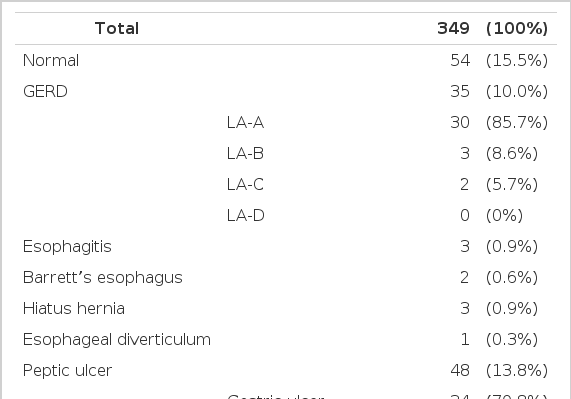
Task: Select the Esophagitis row label
Action: 67,247
